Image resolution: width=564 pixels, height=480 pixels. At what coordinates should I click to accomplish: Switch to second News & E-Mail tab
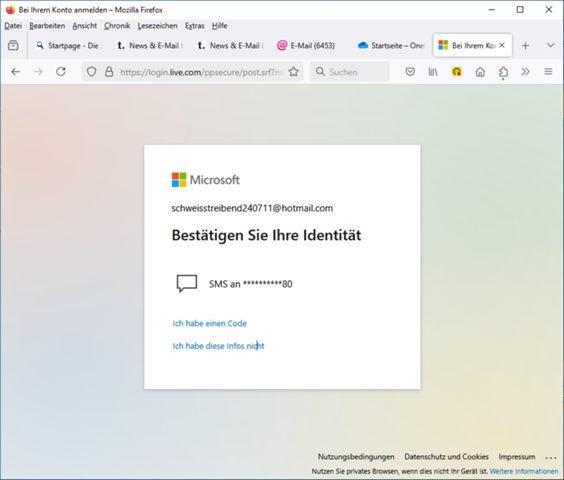(x=231, y=46)
